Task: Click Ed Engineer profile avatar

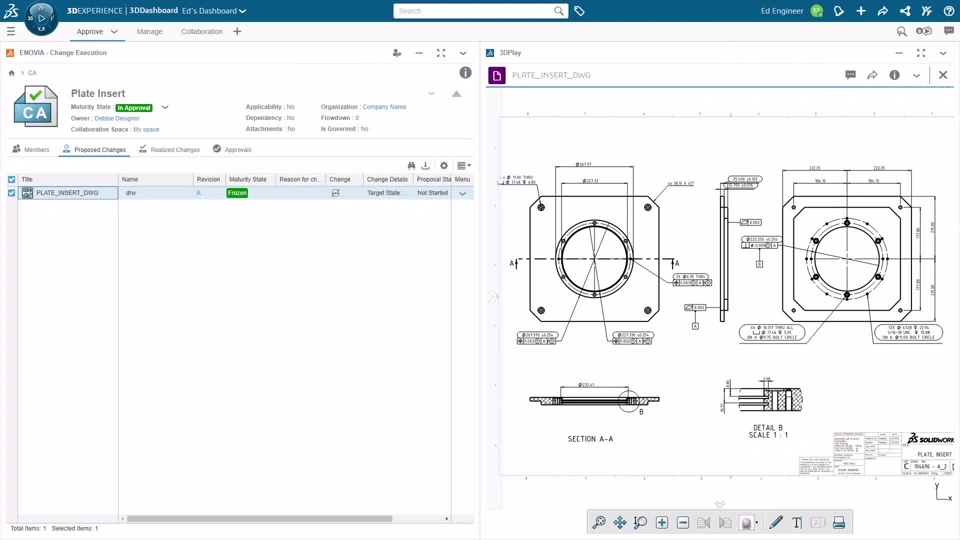Action: click(817, 11)
